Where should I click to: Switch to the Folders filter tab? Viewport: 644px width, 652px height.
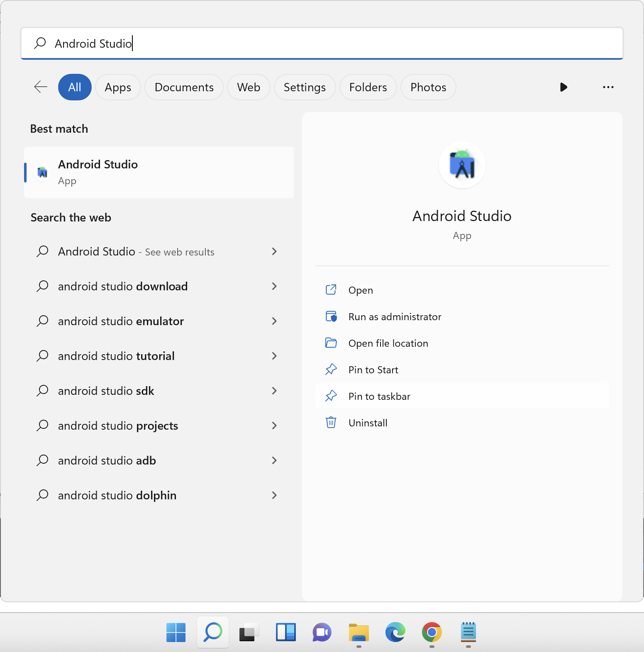point(368,87)
